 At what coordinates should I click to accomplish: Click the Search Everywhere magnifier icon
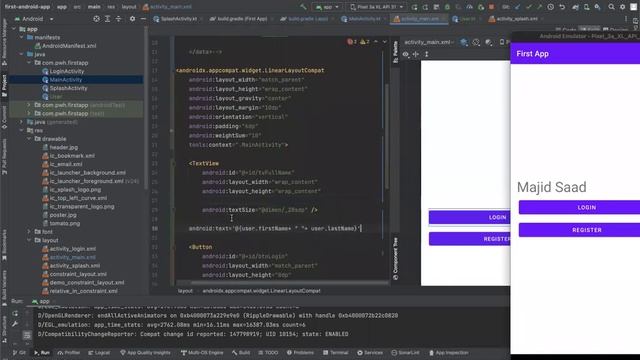[x=611, y=7]
